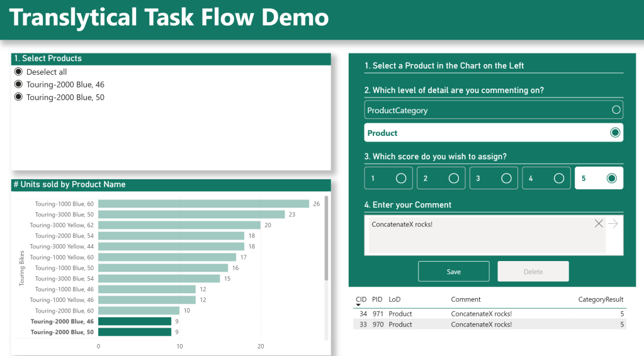This screenshot has height=356, width=644.
Task: Select the Touring-3000 Yellow, 62 bar
Action: point(179,225)
